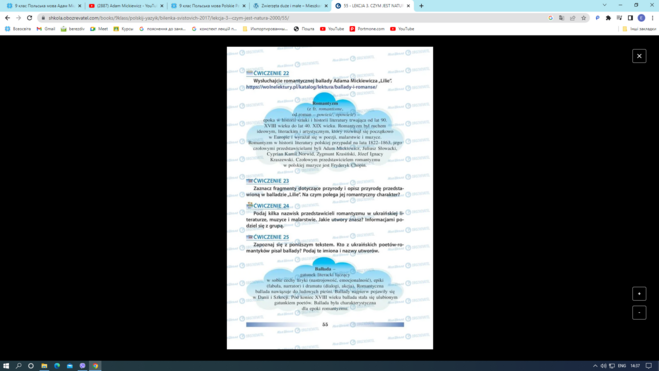Go back to the previous page
659x371 pixels.
pyautogui.click(x=7, y=18)
